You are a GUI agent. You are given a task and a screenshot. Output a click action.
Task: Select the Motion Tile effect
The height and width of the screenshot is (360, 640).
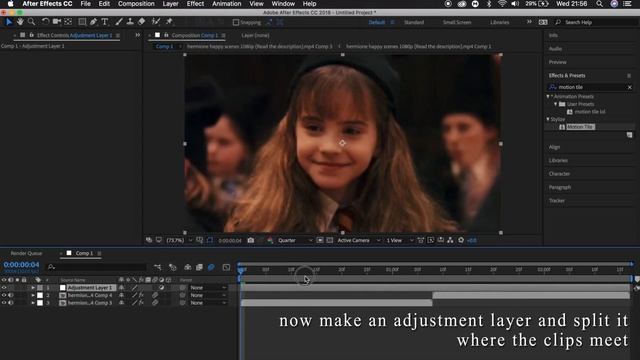coord(580,127)
